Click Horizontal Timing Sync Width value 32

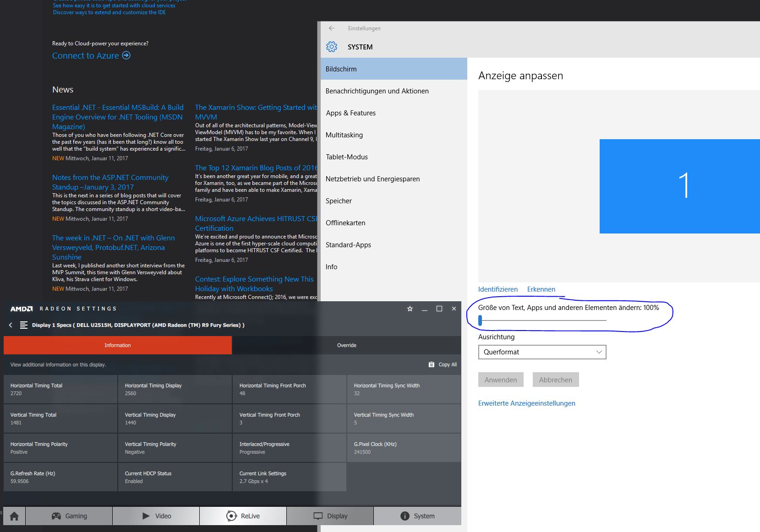357,393
